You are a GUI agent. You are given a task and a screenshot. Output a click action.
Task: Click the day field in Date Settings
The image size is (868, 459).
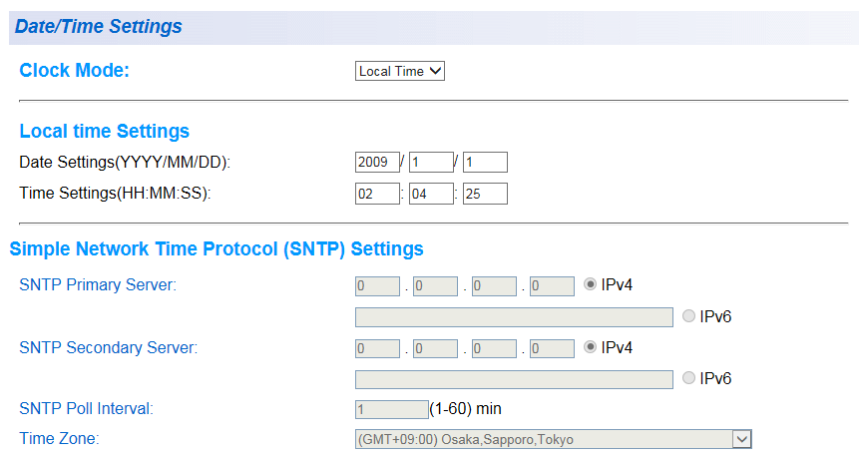point(485,162)
